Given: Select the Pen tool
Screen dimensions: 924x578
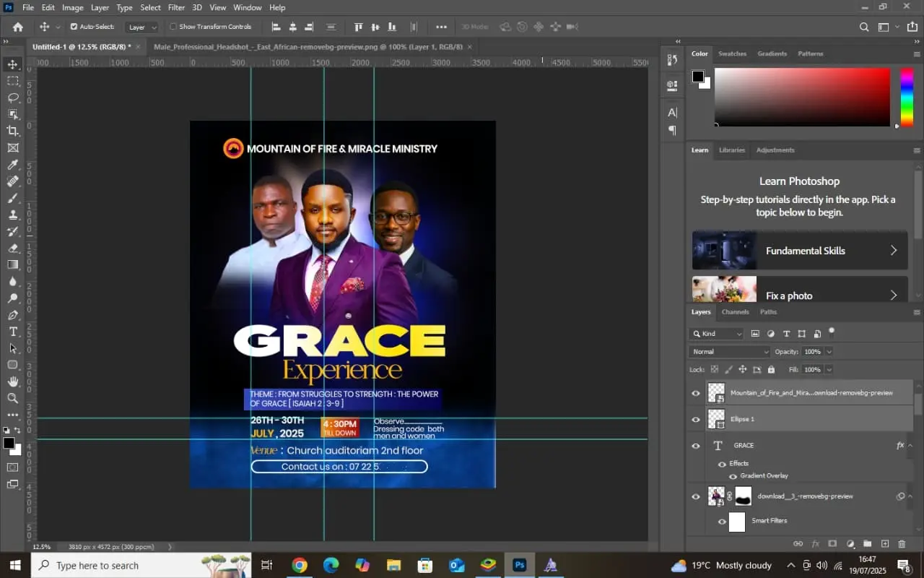Looking at the screenshot, I should pyautogui.click(x=13, y=315).
